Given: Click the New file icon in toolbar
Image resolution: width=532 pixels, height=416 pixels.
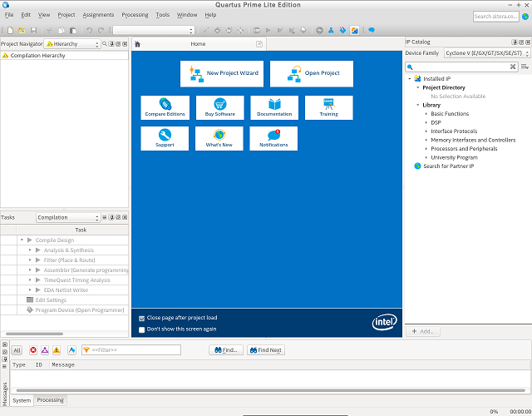Looking at the screenshot, I should (x=11, y=30).
